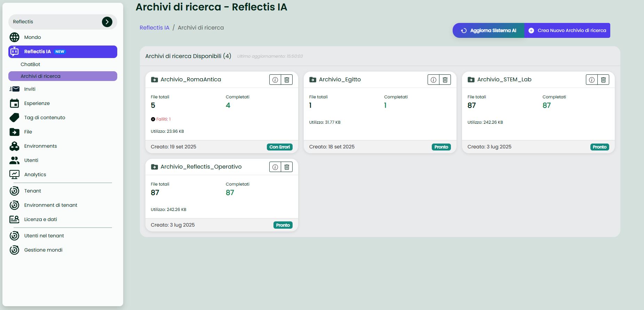Click Aggiorna Sistema AI button
This screenshot has width=644, height=310.
pyautogui.click(x=488, y=31)
